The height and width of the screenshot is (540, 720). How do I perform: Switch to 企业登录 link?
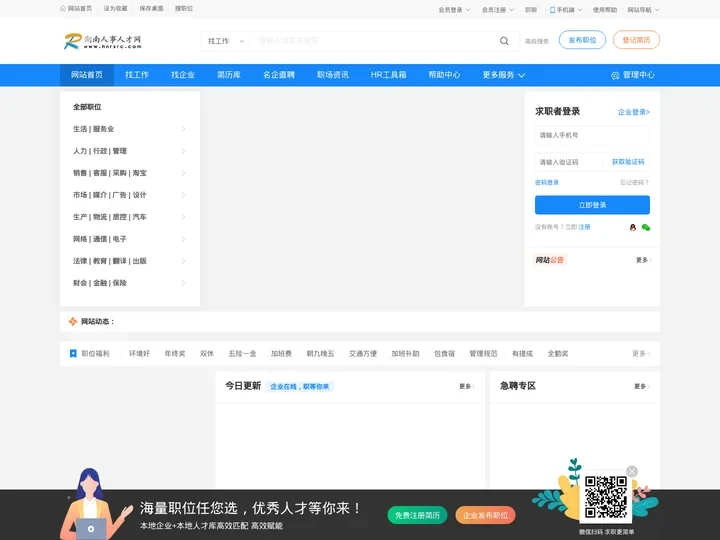[634, 112]
